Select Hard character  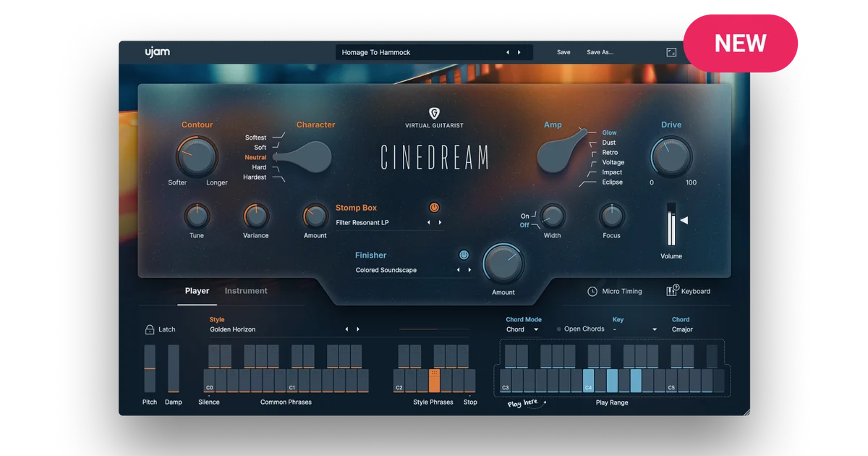click(x=259, y=167)
